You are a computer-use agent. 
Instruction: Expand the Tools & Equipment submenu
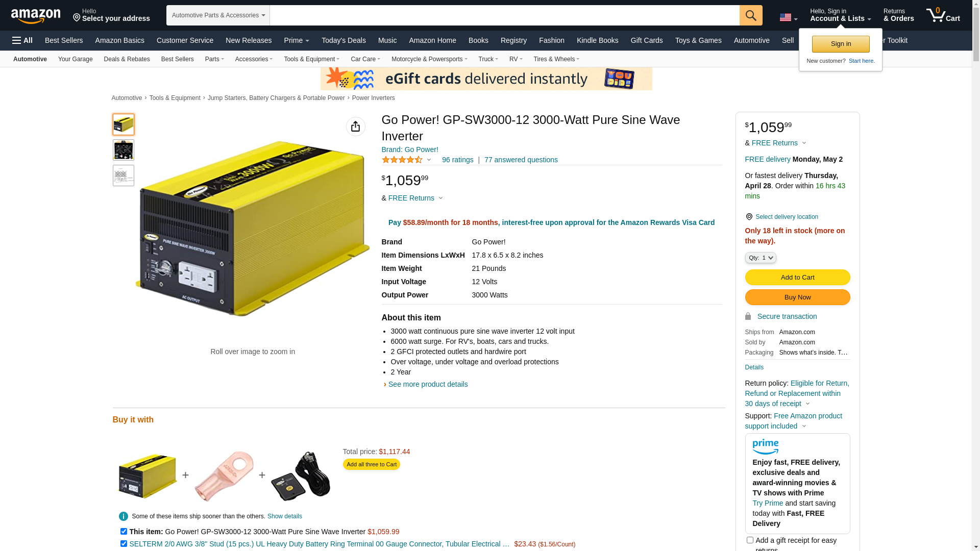click(311, 59)
